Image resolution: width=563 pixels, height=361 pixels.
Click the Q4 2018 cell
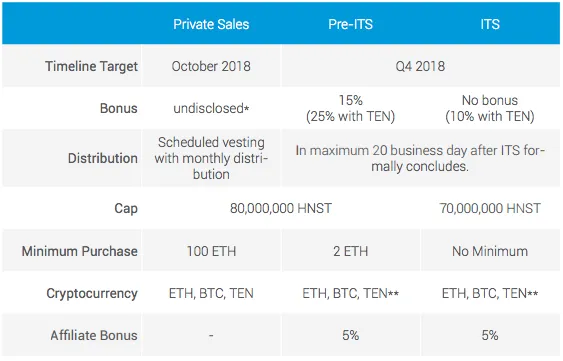pyautogui.click(x=420, y=66)
